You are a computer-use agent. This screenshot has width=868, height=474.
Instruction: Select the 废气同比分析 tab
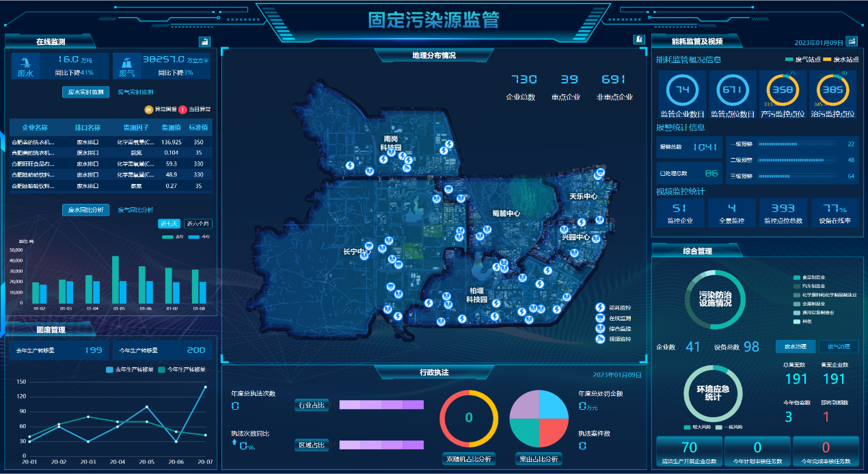click(135, 210)
